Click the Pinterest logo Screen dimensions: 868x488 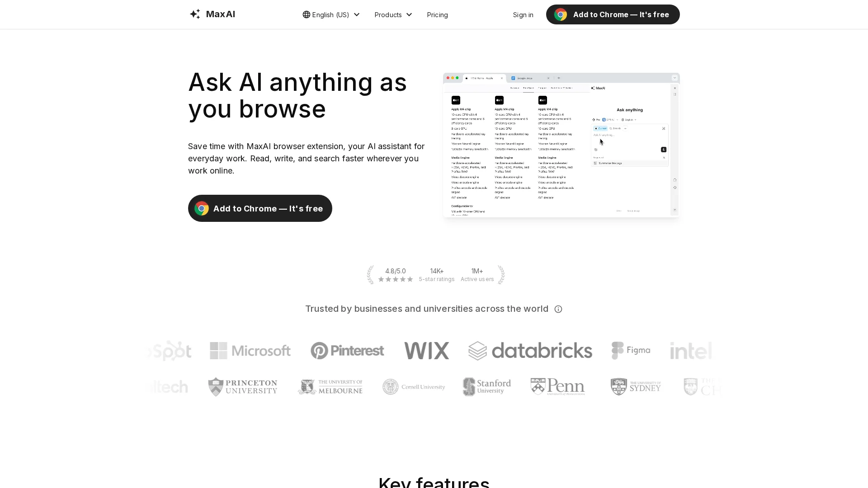tap(347, 351)
